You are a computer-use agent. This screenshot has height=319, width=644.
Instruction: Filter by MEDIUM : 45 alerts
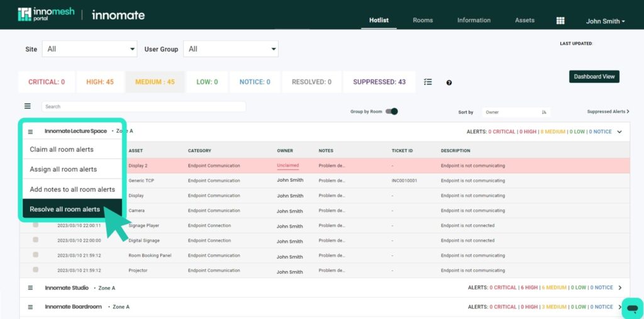click(155, 82)
